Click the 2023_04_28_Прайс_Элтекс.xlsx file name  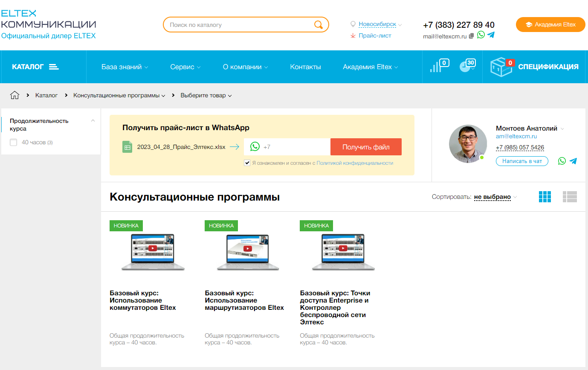click(181, 147)
